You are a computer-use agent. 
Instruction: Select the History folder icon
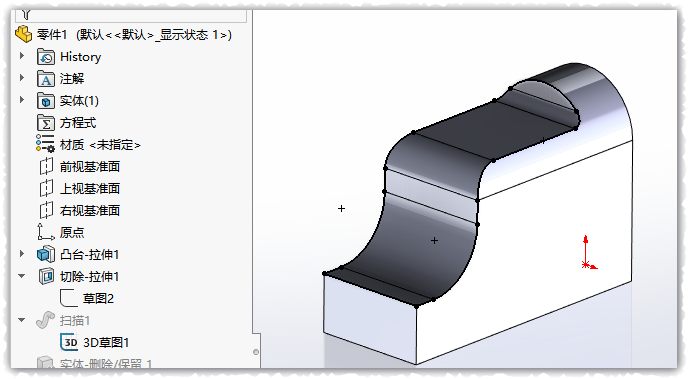click(x=46, y=57)
